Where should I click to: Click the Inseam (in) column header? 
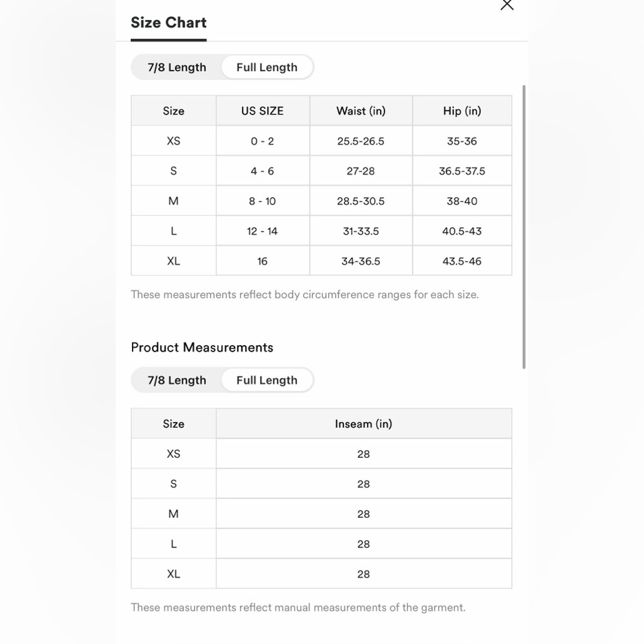363,424
